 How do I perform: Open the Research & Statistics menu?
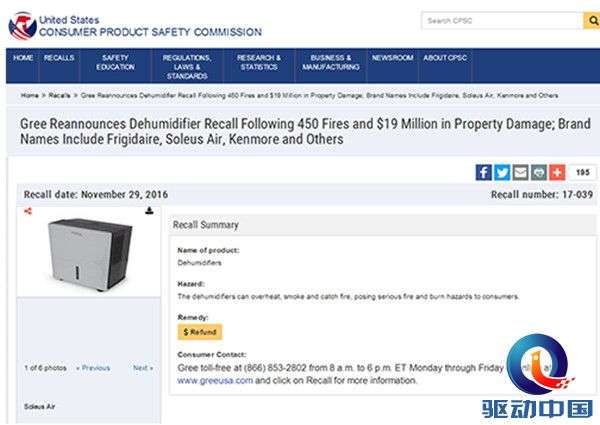tap(259, 62)
